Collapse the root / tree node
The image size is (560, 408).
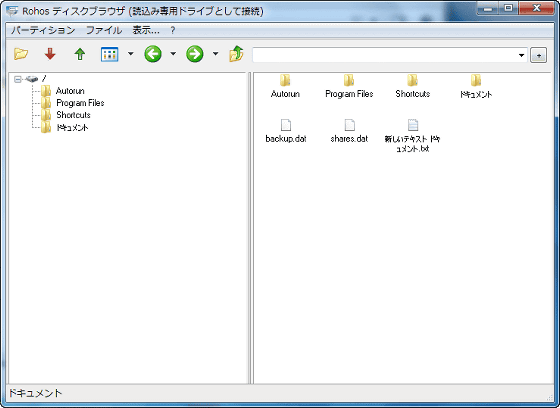(x=18, y=79)
